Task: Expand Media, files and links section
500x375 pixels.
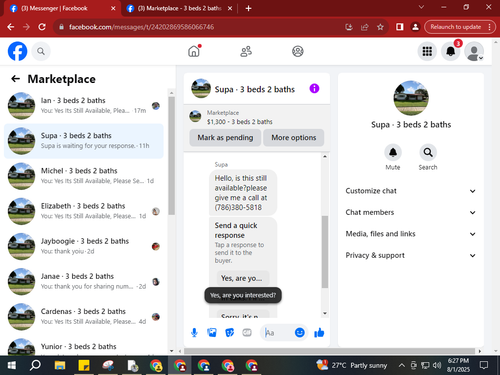Action: (411, 234)
